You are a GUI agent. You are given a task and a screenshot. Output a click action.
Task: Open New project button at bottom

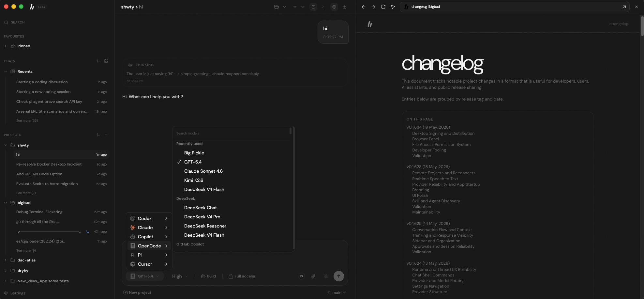137,292
